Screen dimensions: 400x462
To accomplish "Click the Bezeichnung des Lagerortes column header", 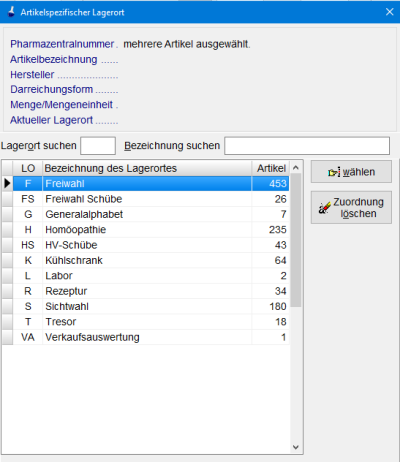I will click(x=147, y=168).
